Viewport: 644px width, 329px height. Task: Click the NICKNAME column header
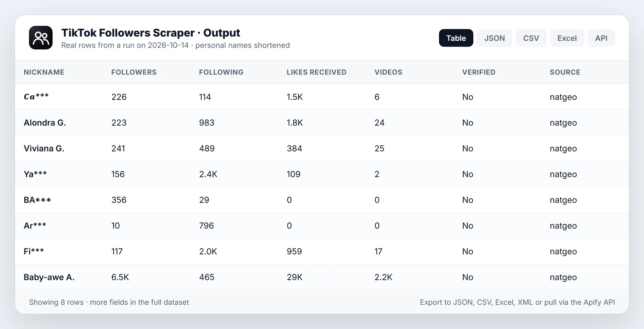tap(44, 72)
